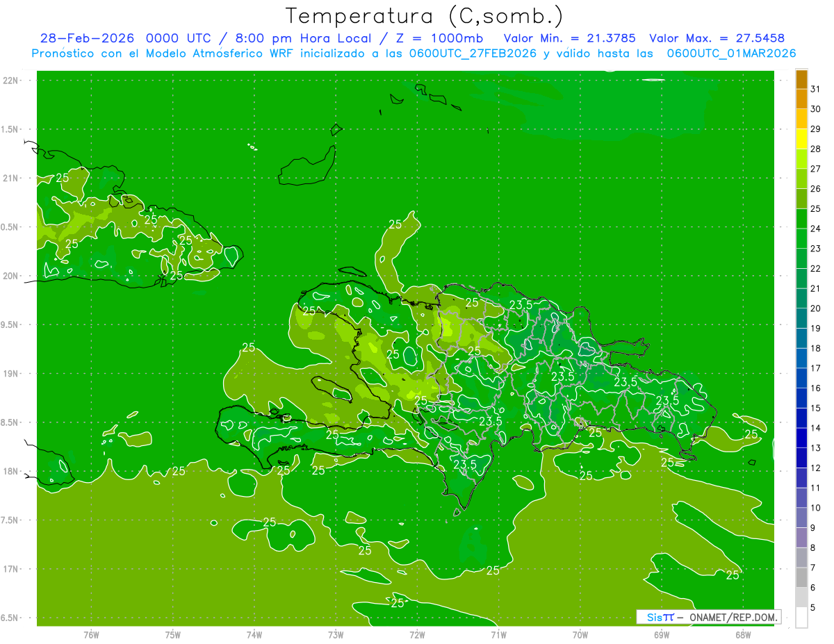Click the '20N' latitude axis label

(x=10, y=276)
